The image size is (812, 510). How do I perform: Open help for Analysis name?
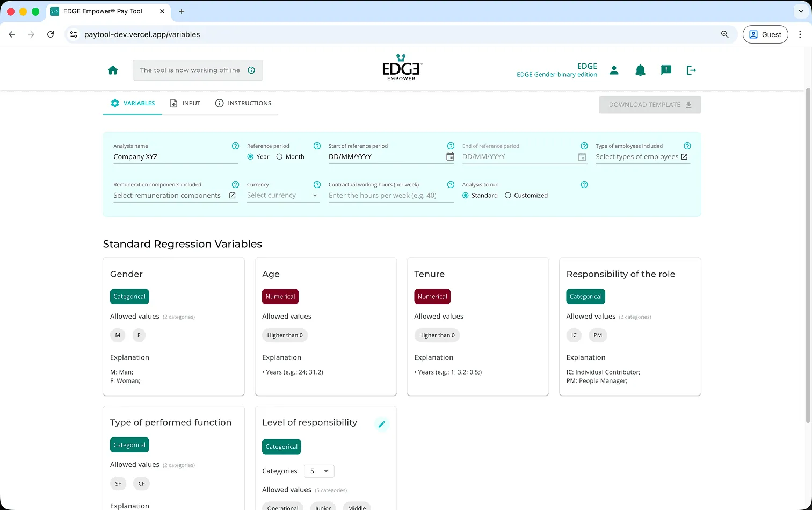point(235,146)
